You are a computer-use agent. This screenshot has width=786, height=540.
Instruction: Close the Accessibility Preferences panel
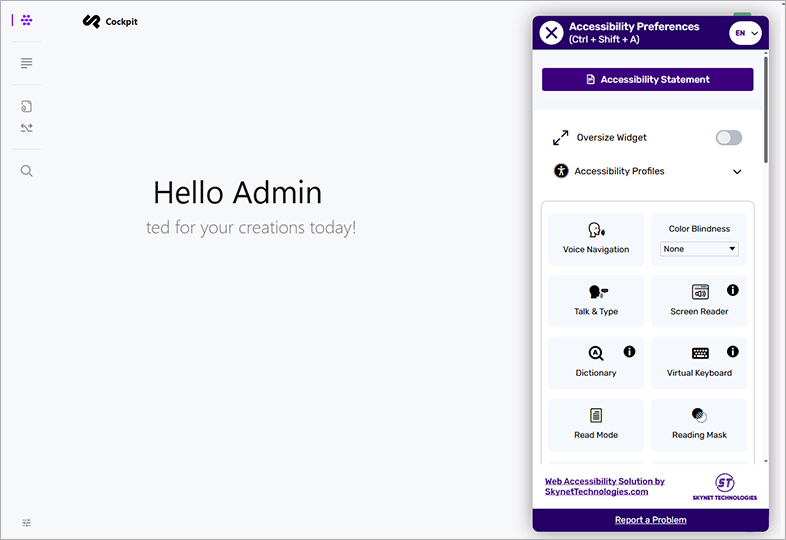click(551, 33)
